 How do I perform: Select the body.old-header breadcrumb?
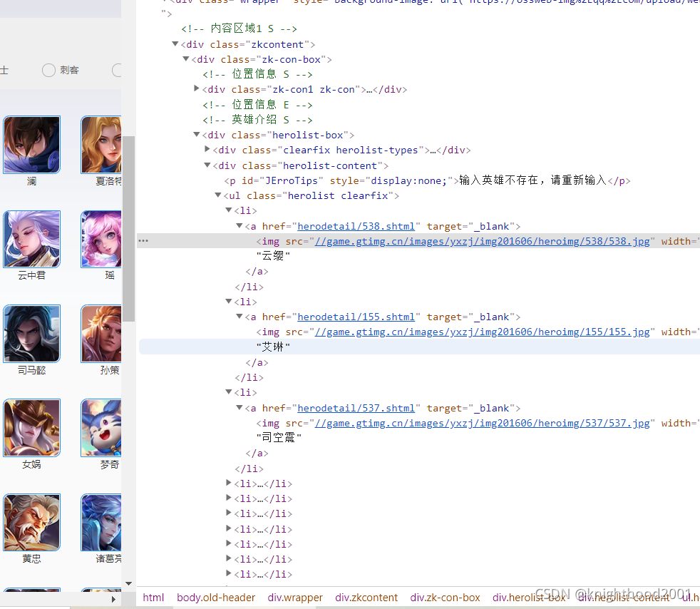[x=215, y=598]
